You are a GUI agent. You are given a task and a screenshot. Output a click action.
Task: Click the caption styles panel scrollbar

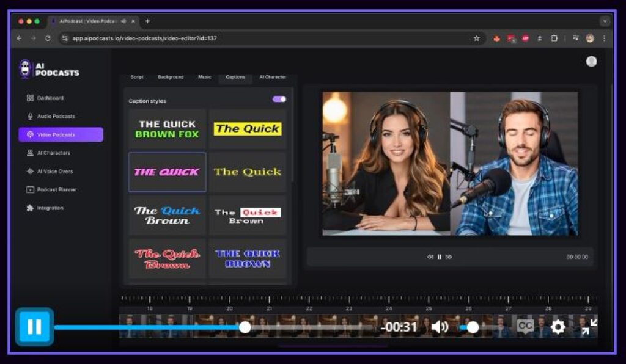(x=293, y=136)
